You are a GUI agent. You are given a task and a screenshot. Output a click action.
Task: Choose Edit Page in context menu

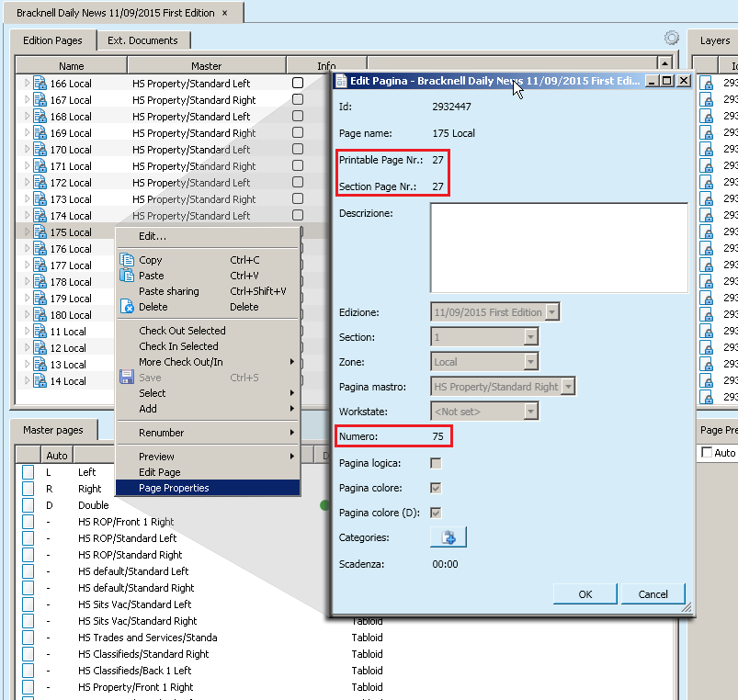click(208, 472)
